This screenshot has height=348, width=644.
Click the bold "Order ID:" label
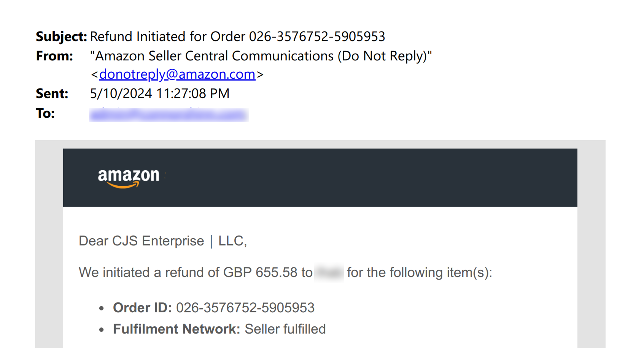(143, 308)
